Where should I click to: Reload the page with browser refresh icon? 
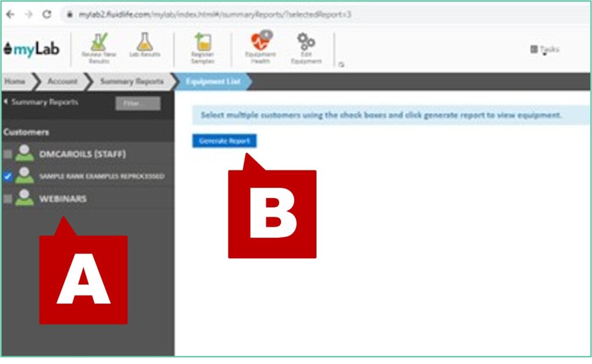pos(47,14)
